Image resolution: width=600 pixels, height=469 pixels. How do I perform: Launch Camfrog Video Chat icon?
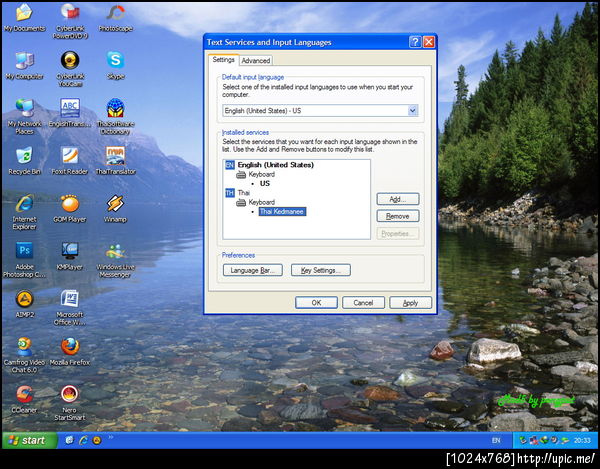tap(24, 356)
